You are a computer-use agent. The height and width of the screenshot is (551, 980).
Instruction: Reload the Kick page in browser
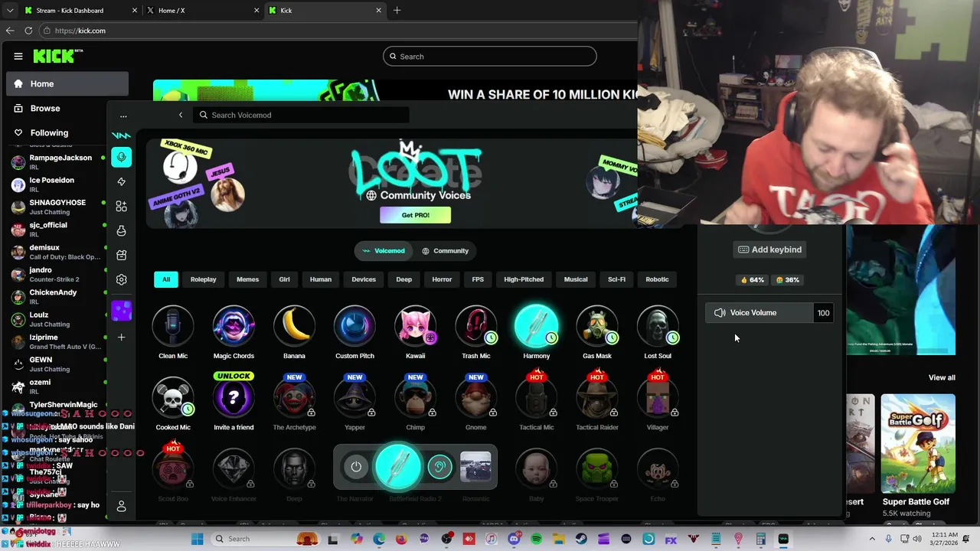tap(28, 31)
